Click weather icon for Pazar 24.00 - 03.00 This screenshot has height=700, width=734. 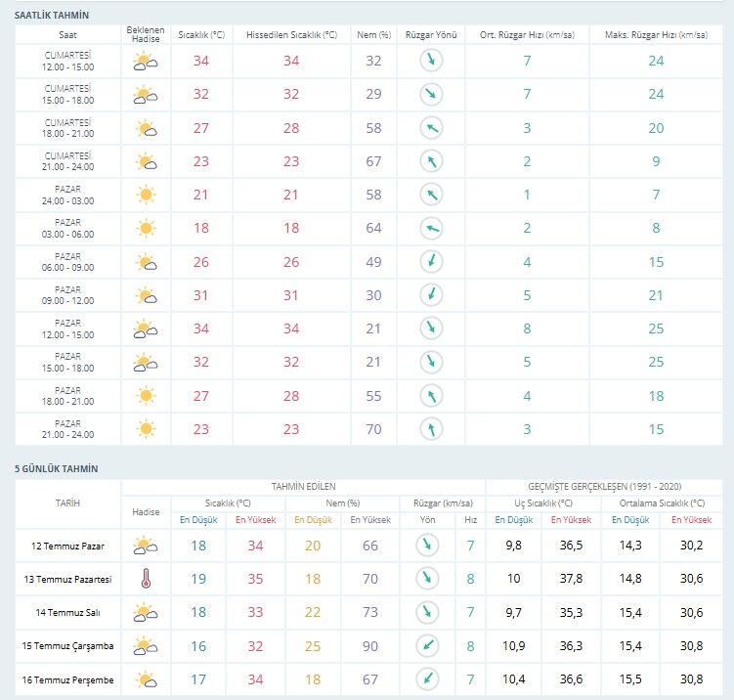pyautogui.click(x=146, y=195)
